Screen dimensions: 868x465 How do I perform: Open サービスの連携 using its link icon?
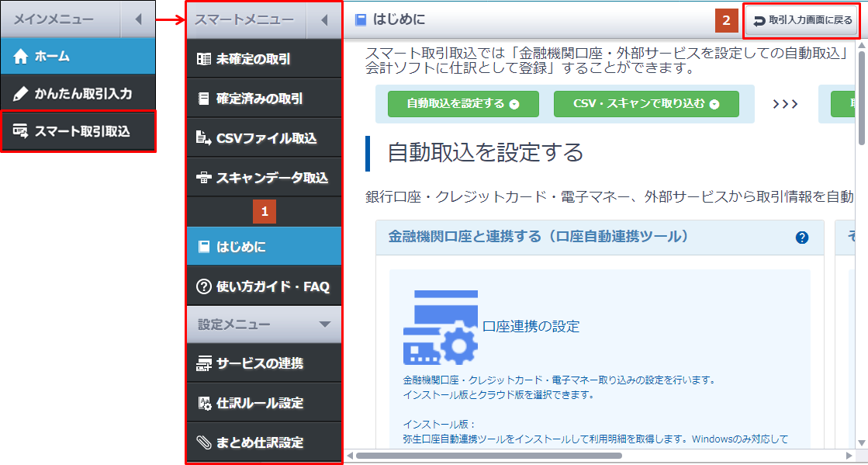pyautogui.click(x=203, y=363)
